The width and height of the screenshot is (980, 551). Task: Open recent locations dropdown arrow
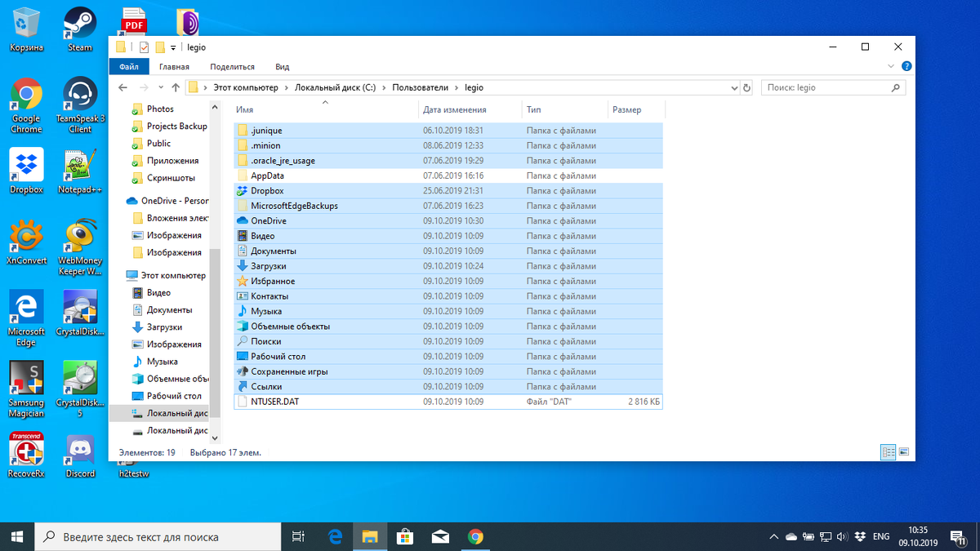click(162, 87)
